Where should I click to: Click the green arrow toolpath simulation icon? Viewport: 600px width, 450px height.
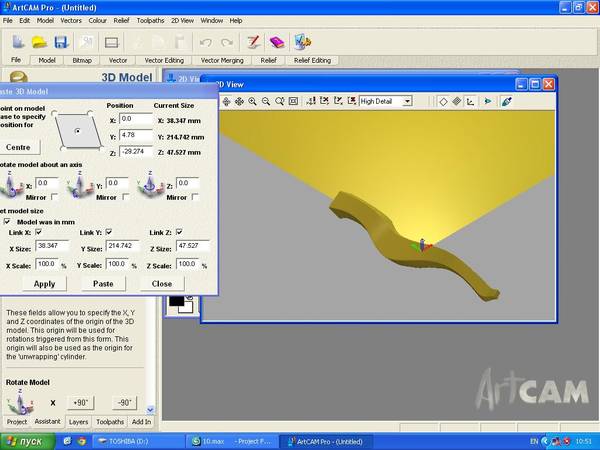[x=488, y=101]
